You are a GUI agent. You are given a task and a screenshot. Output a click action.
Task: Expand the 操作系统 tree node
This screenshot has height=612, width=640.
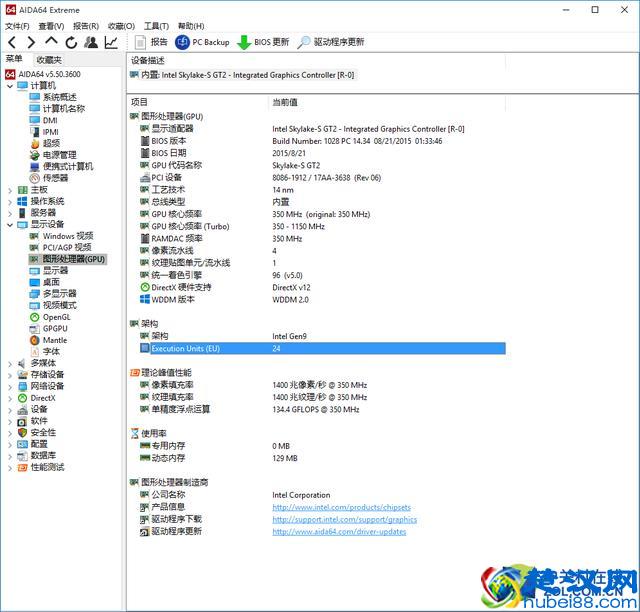[x=10, y=202]
